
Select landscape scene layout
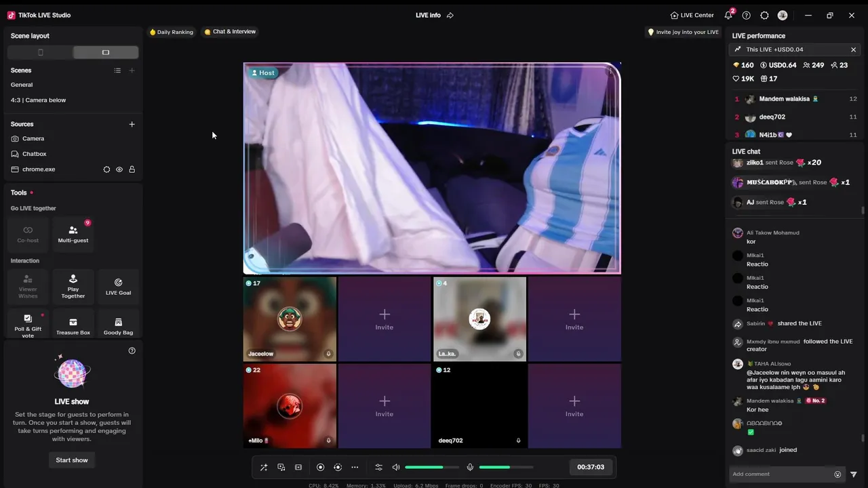point(106,52)
